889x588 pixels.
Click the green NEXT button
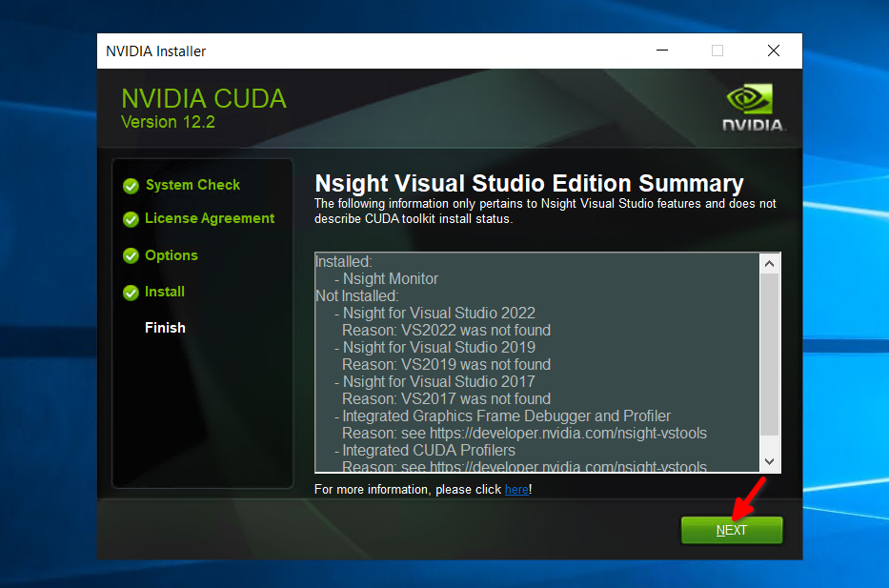click(732, 530)
